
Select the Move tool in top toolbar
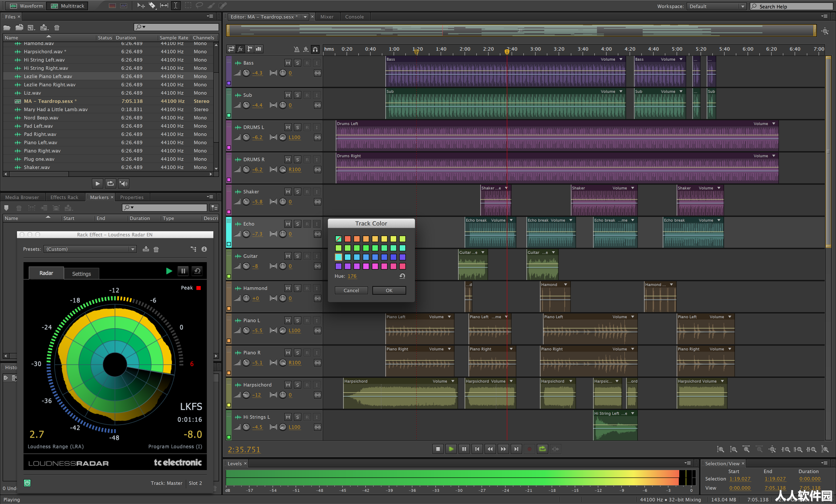(141, 5)
